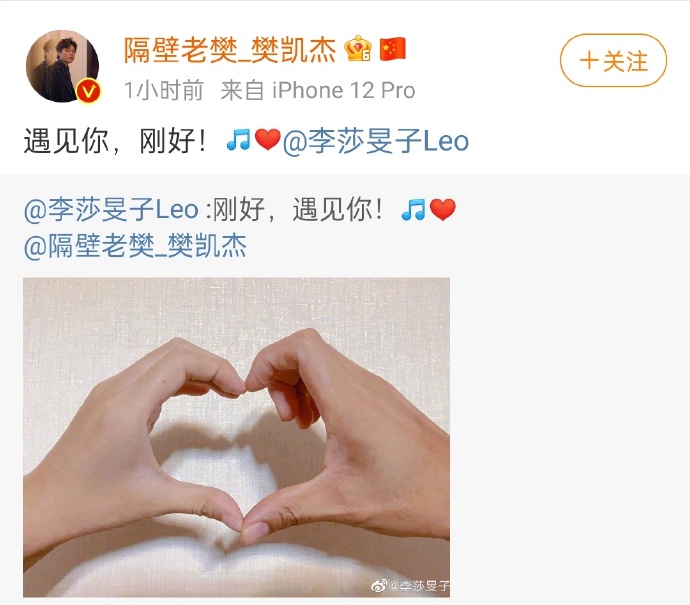This screenshot has height=605, width=690.
Task: Click the Weibo watermark on photo
Action: tap(411, 586)
